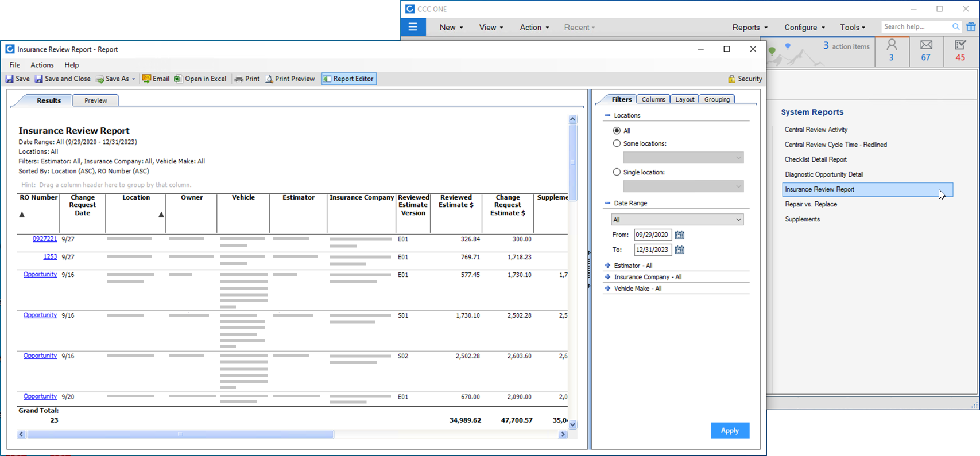The width and height of the screenshot is (980, 456).
Task: Click the Apply button
Action: pyautogui.click(x=730, y=431)
